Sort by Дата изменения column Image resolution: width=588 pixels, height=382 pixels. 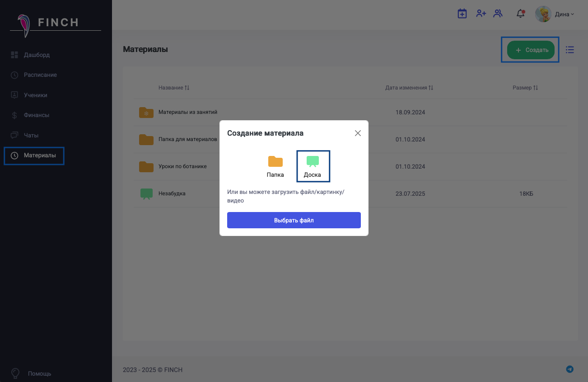[x=409, y=88]
